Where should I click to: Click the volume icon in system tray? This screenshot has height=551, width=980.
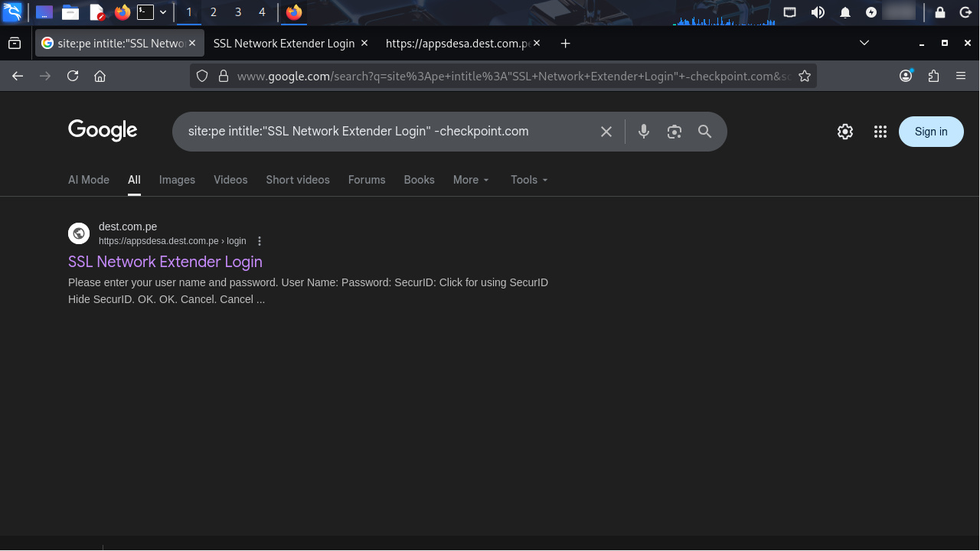tap(818, 12)
